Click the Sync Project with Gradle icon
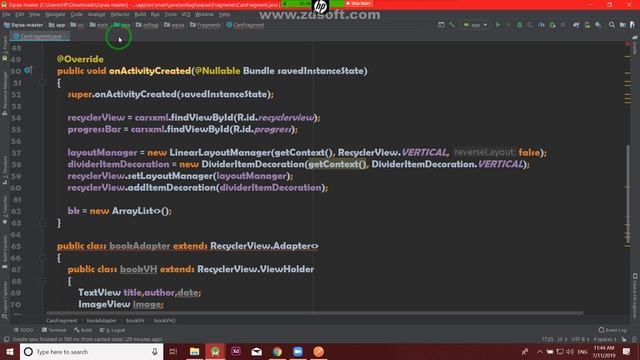The height and width of the screenshot is (360, 640). [576, 25]
